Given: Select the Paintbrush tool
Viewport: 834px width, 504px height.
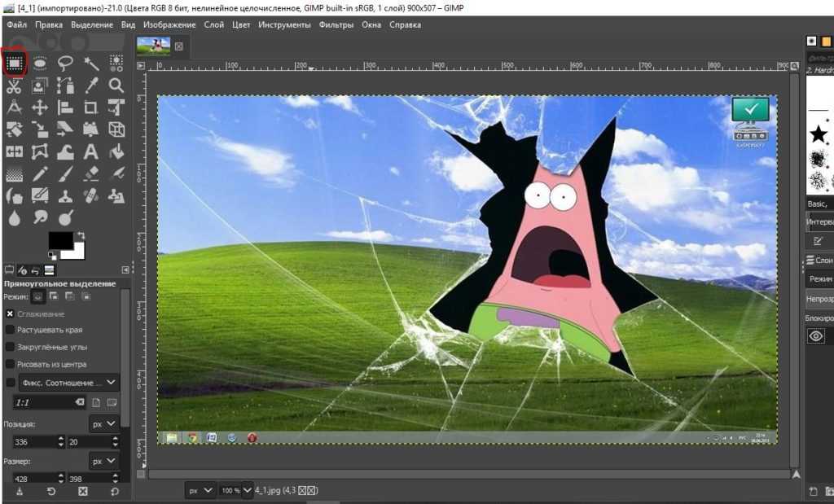Looking at the screenshot, I should 65,174.
